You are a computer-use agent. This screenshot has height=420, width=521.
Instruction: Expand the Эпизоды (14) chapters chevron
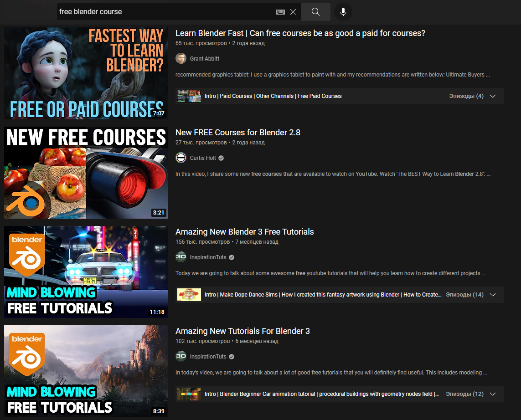tap(493, 295)
